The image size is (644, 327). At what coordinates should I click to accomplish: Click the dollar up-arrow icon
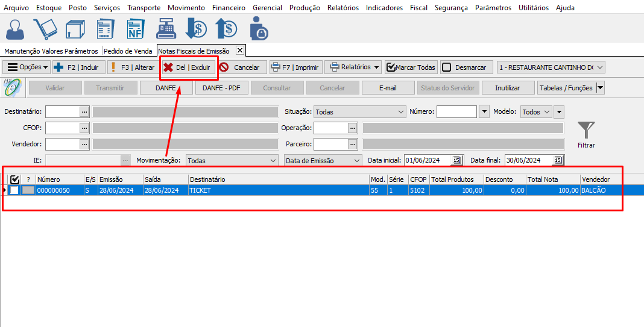pos(226,29)
